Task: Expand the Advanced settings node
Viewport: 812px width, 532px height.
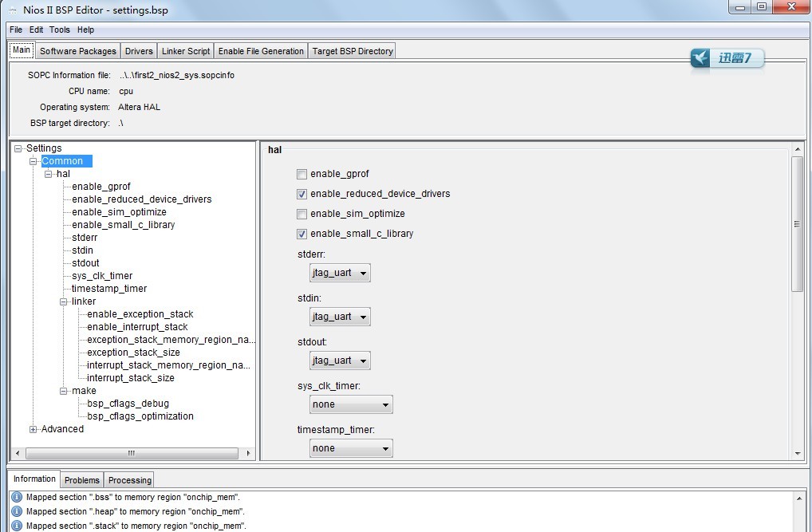Action: 33,428
